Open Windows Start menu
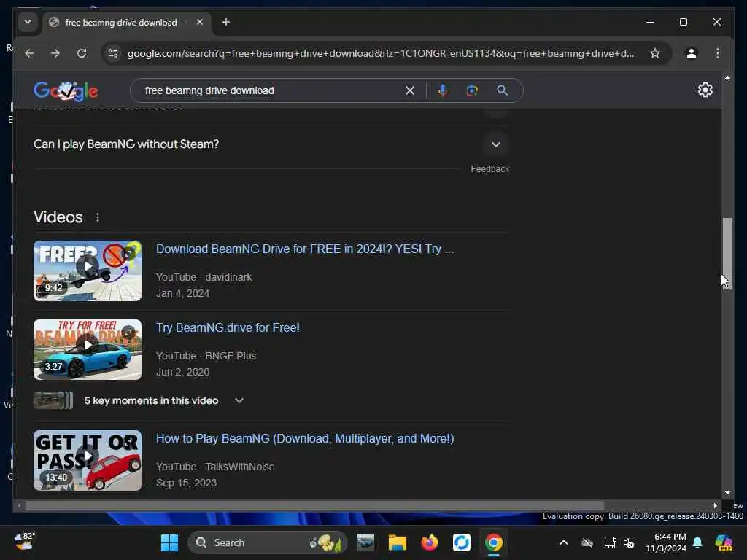This screenshot has height=560, width=747. tap(169, 542)
